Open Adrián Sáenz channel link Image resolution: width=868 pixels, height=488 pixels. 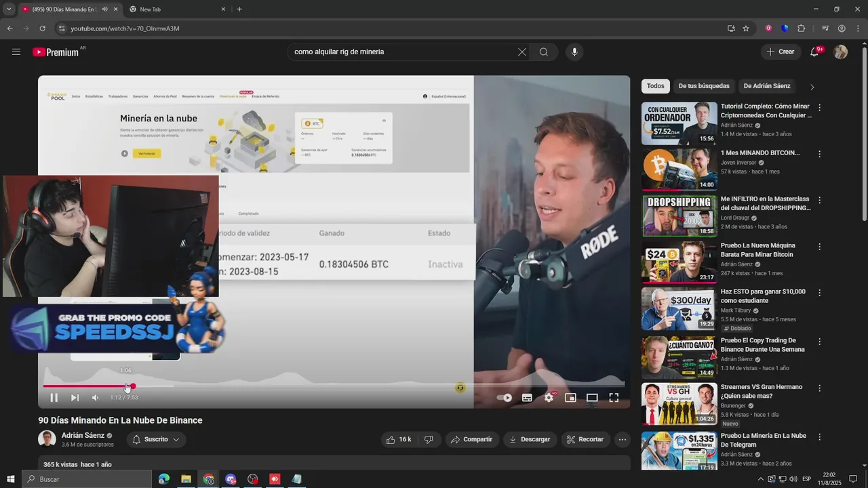(x=83, y=436)
